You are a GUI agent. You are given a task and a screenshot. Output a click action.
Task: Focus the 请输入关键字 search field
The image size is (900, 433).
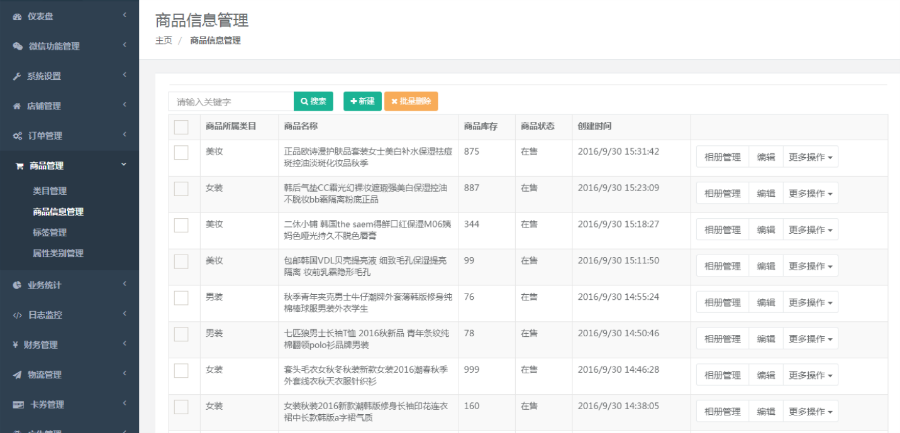click(x=231, y=101)
